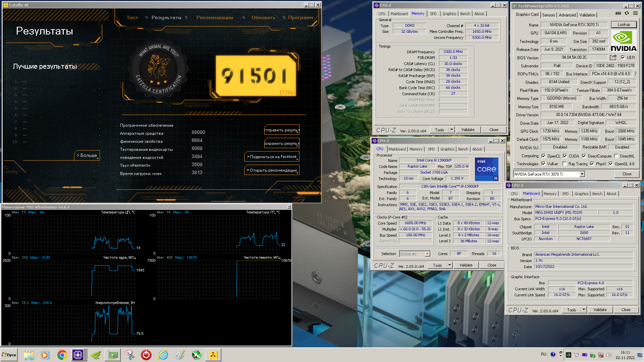Switch to the Advanced tab in GPU-Z
Viewport: 644px width, 362px height.
click(567, 15)
